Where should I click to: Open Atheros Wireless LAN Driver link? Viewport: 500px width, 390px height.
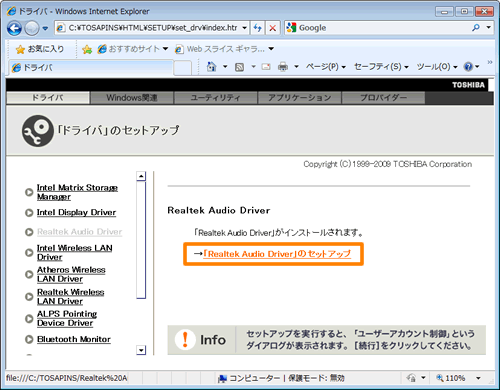[71, 274]
